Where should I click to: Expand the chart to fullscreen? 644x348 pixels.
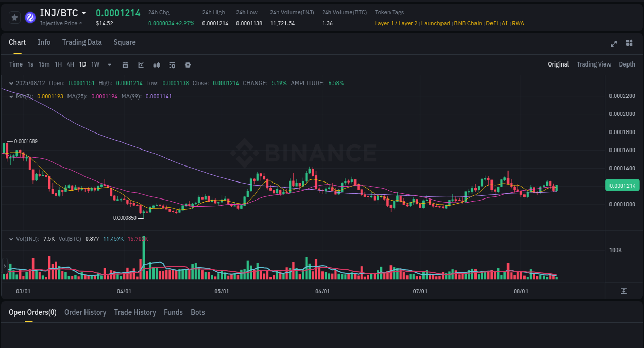(x=613, y=44)
